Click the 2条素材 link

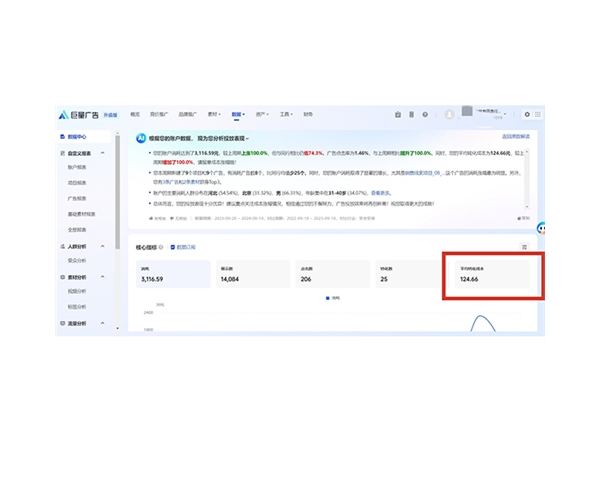click(190, 182)
